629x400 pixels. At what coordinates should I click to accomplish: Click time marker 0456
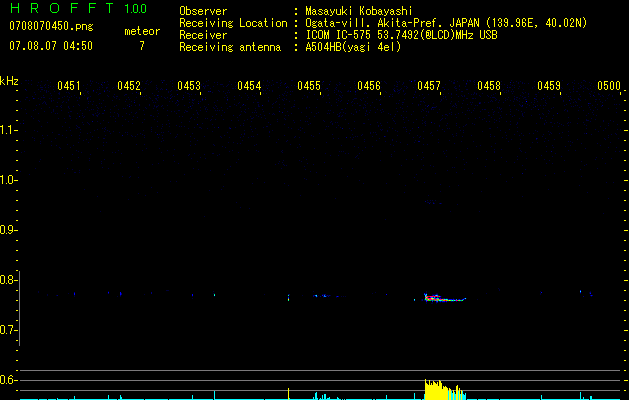point(369,86)
